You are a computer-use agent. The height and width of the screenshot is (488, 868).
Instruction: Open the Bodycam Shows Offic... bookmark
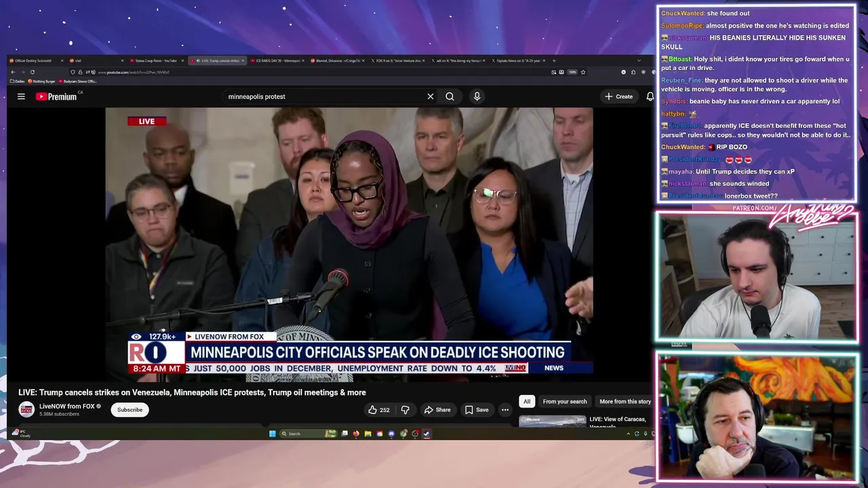77,81
